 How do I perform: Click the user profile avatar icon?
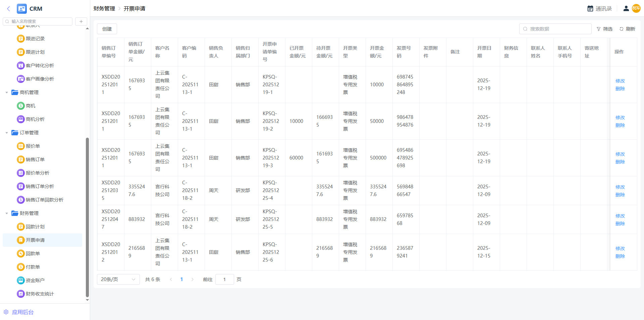(x=626, y=9)
